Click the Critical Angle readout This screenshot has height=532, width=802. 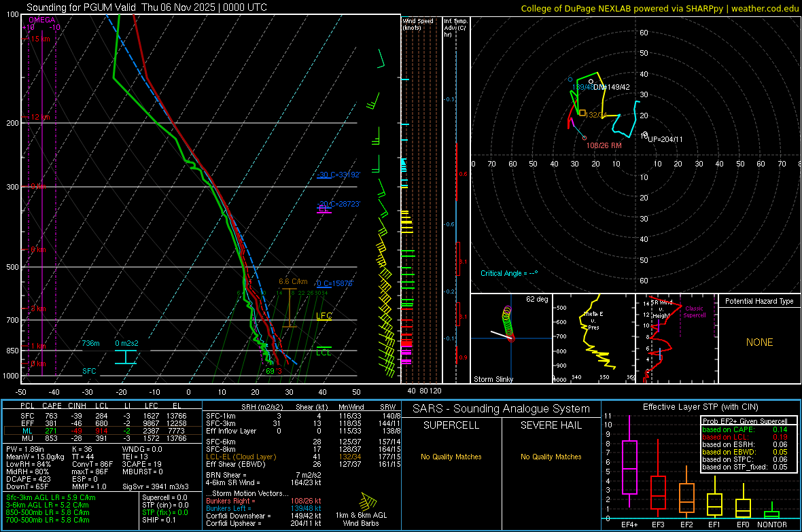[509, 273]
